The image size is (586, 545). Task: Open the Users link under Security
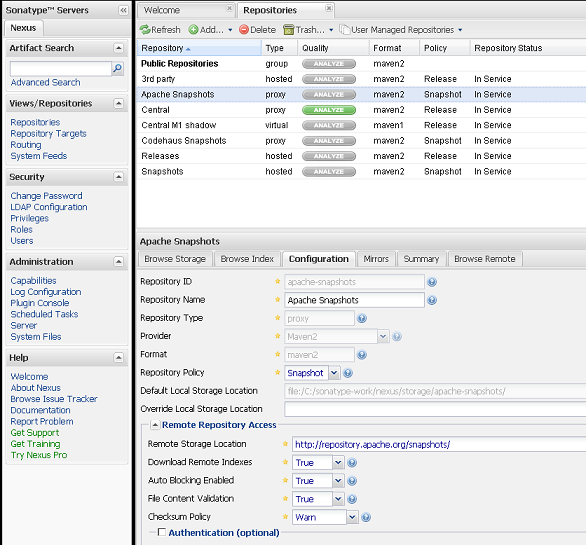click(x=22, y=241)
